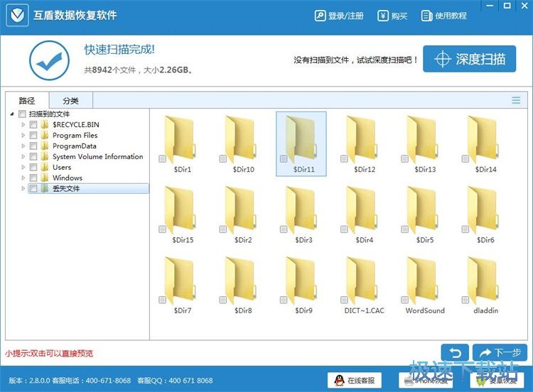Select the Users label in tree
This screenshot has width=533, height=392.
pos(62,167)
